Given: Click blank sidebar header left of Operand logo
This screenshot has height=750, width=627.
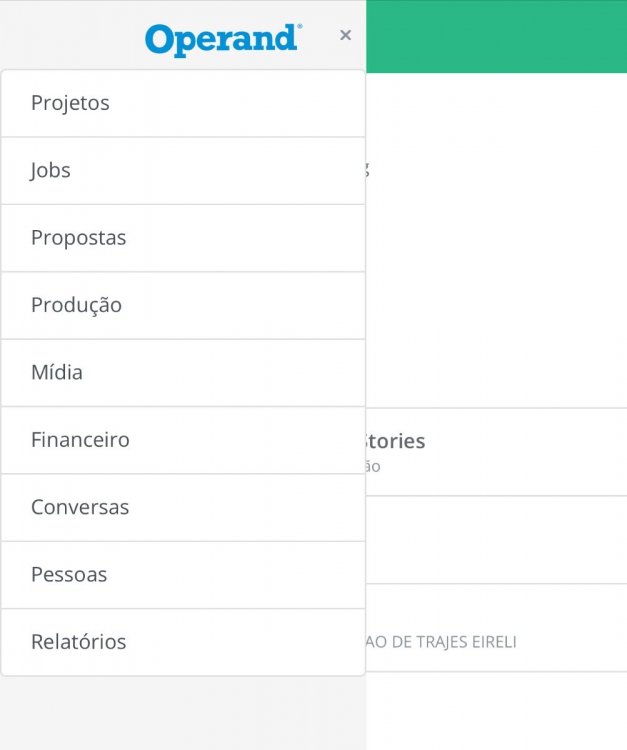Looking at the screenshot, I should click(70, 36).
